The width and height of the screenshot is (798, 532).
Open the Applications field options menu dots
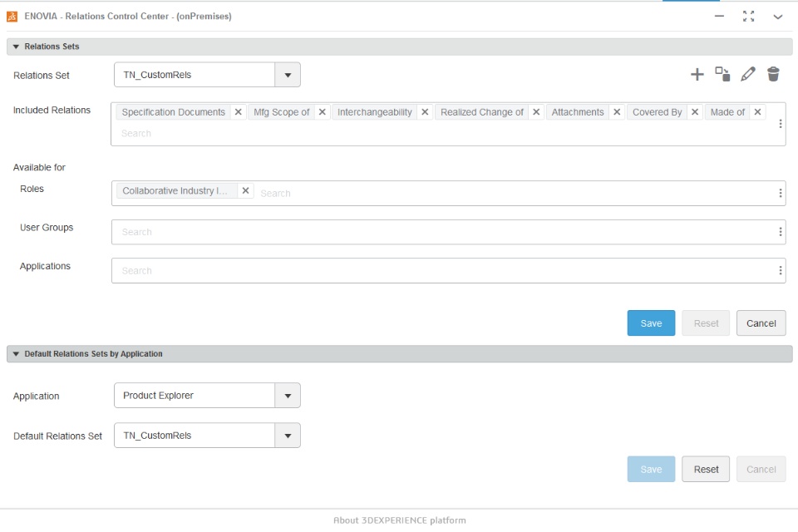coord(780,270)
